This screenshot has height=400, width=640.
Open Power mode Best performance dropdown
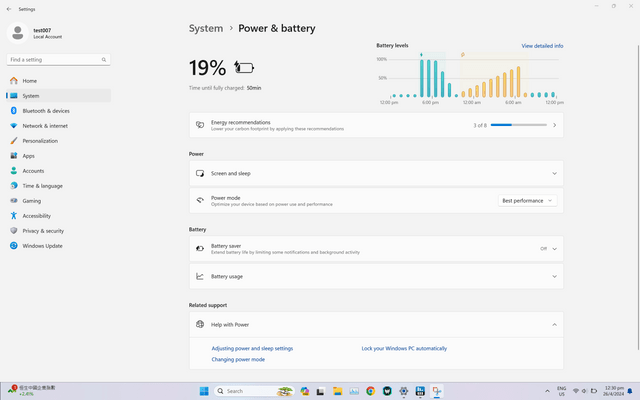click(x=527, y=201)
